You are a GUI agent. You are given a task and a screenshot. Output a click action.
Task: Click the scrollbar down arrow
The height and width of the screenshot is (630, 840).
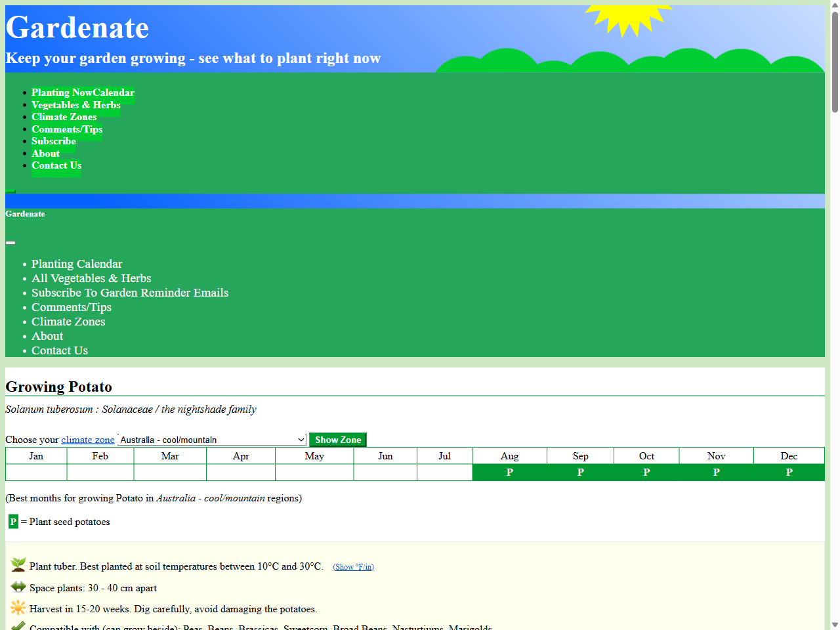tap(835, 625)
